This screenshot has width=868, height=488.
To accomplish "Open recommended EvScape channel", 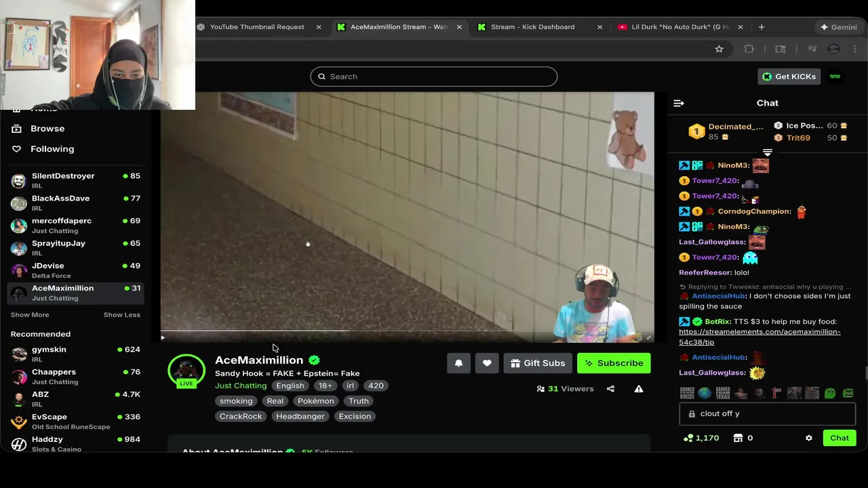I will 76,422.
